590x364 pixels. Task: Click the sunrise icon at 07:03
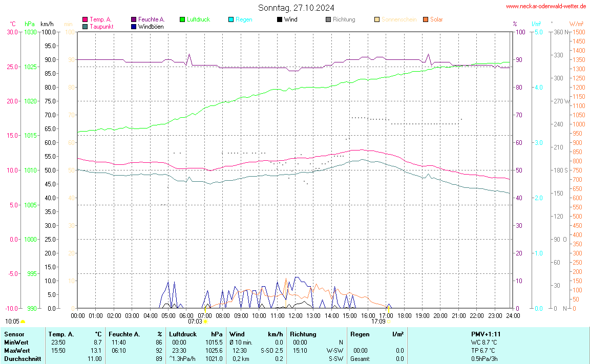(x=205, y=322)
